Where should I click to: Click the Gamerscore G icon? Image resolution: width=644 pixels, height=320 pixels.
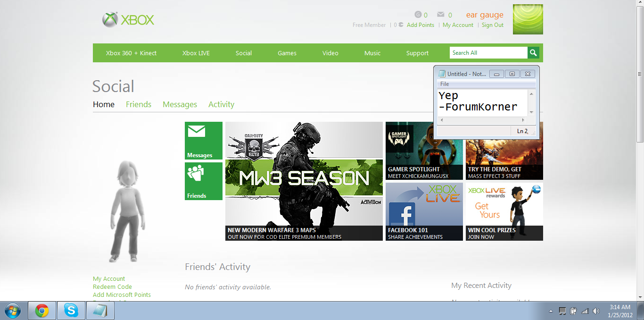(418, 15)
